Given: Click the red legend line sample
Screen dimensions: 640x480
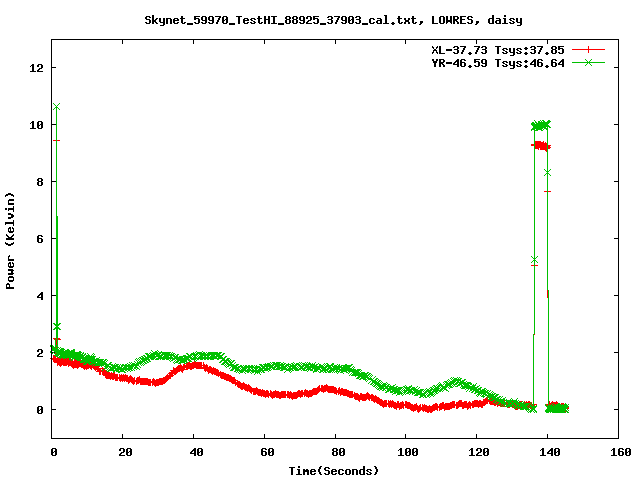Looking at the screenshot, I should point(588,50).
